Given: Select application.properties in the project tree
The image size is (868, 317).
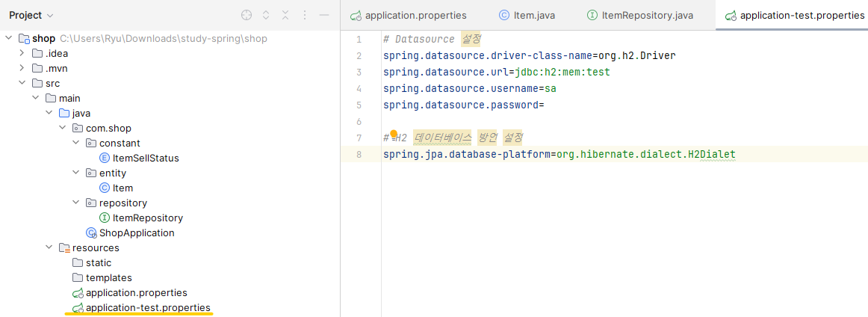Looking at the screenshot, I should (x=136, y=293).
